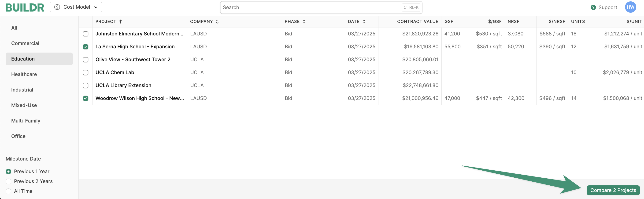Viewport: 644px width, 199px height.
Task: Click the dollar icon in Cost Model
Action: pyautogui.click(x=57, y=7)
